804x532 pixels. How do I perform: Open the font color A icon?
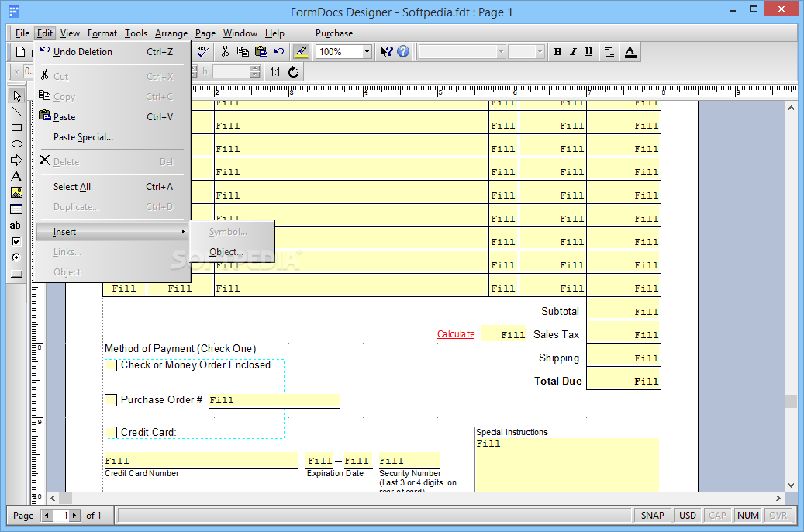[630, 51]
